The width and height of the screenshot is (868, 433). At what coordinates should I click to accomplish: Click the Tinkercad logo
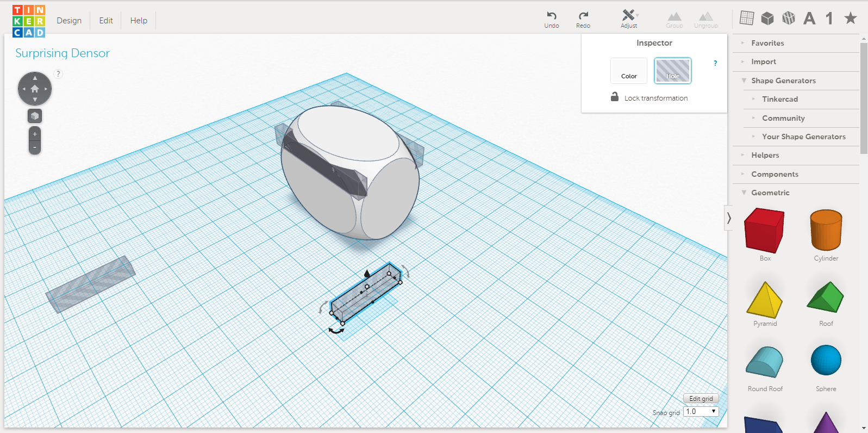click(29, 21)
